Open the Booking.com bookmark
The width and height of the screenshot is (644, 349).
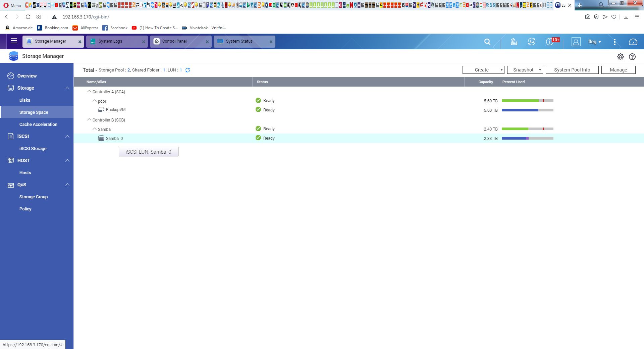(x=53, y=28)
